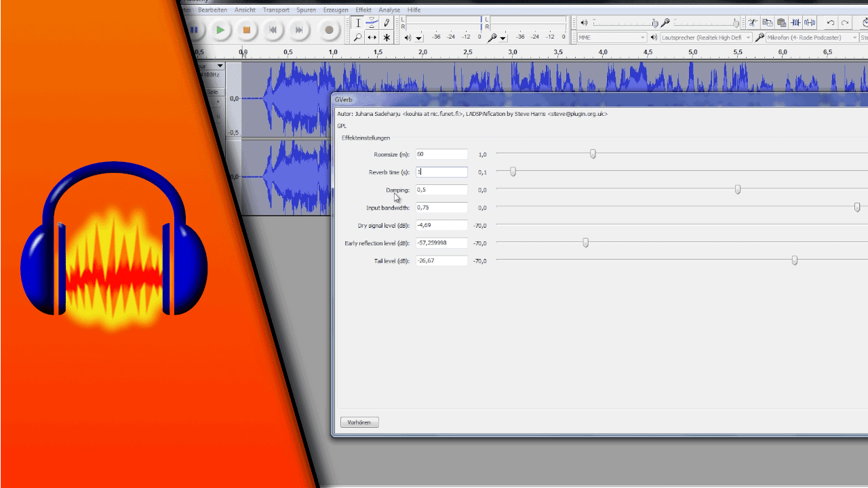Click the Input bandwidth input field

441,207
